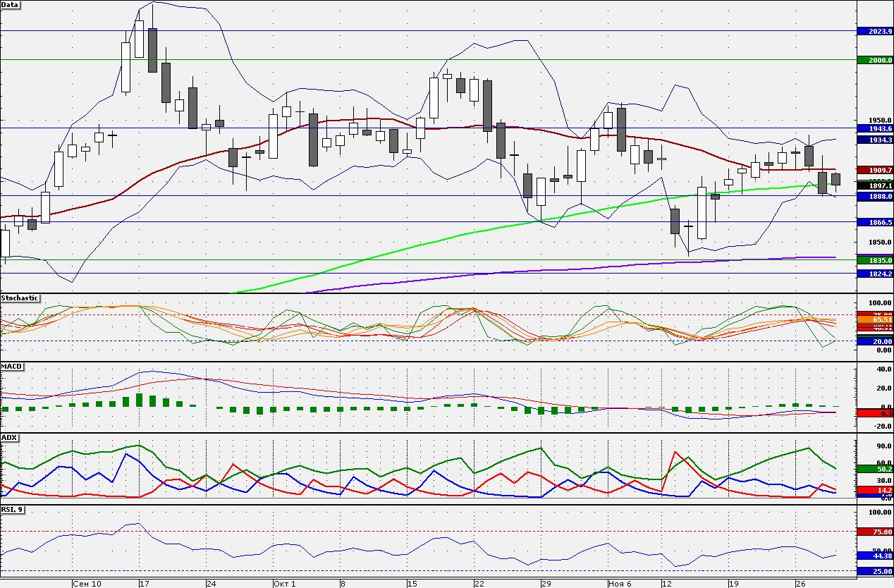Viewport: 894px width, 588px height.
Task: Select the 1824.2 price level marker
Action: coord(875,274)
